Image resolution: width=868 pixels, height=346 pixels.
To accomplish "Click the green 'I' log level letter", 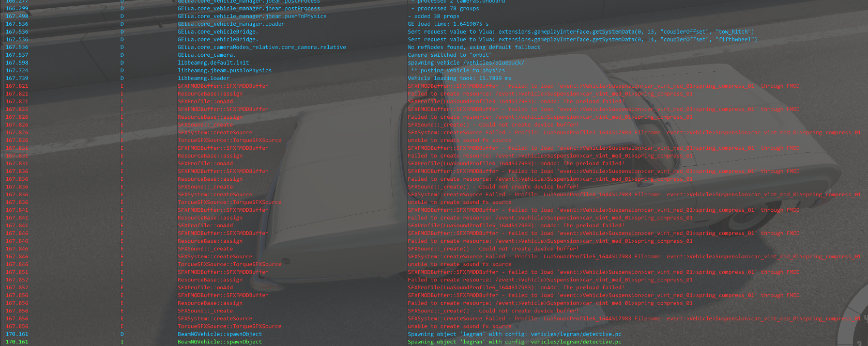I will tap(122, 341).
